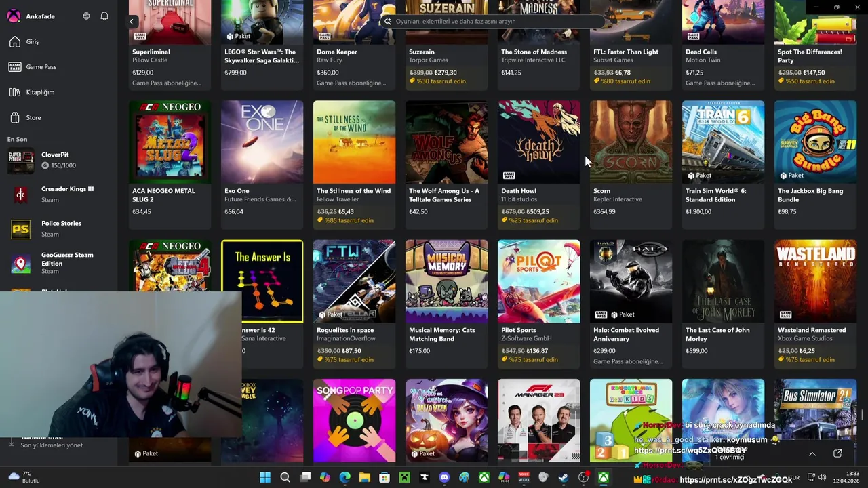This screenshot has height=488, width=868.
Task: Click the magnifier icon in the search bar
Action: pyautogui.click(x=388, y=22)
